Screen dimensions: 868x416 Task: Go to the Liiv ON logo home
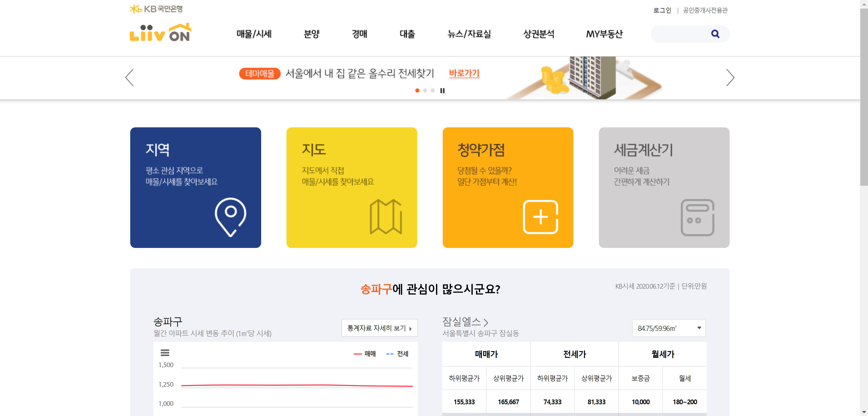(160, 33)
